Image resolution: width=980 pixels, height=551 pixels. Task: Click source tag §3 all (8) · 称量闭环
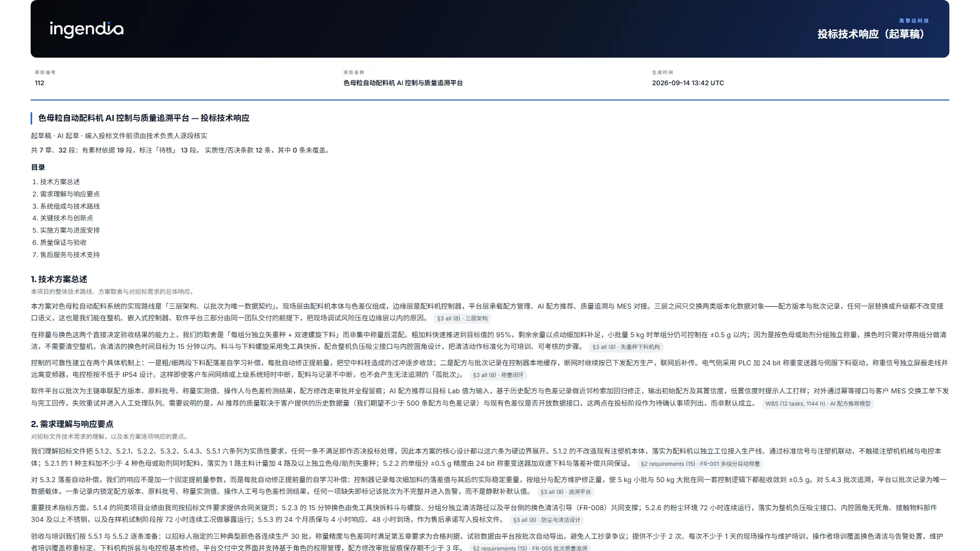click(x=498, y=375)
